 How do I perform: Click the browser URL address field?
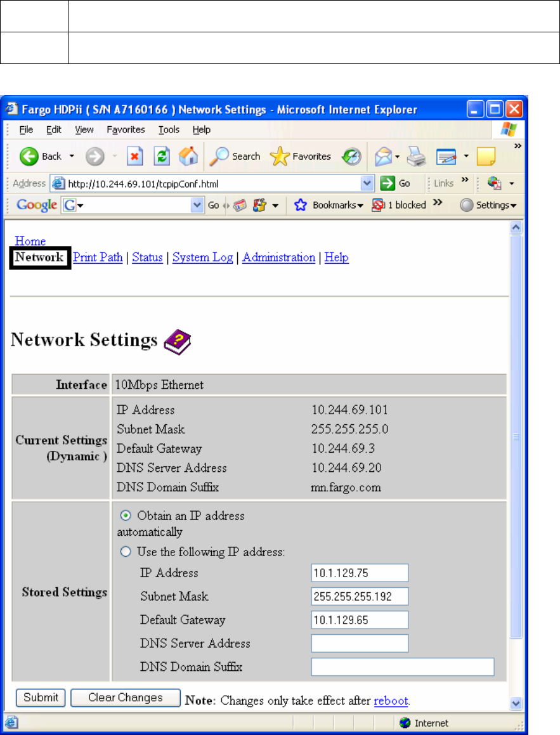[212, 183]
